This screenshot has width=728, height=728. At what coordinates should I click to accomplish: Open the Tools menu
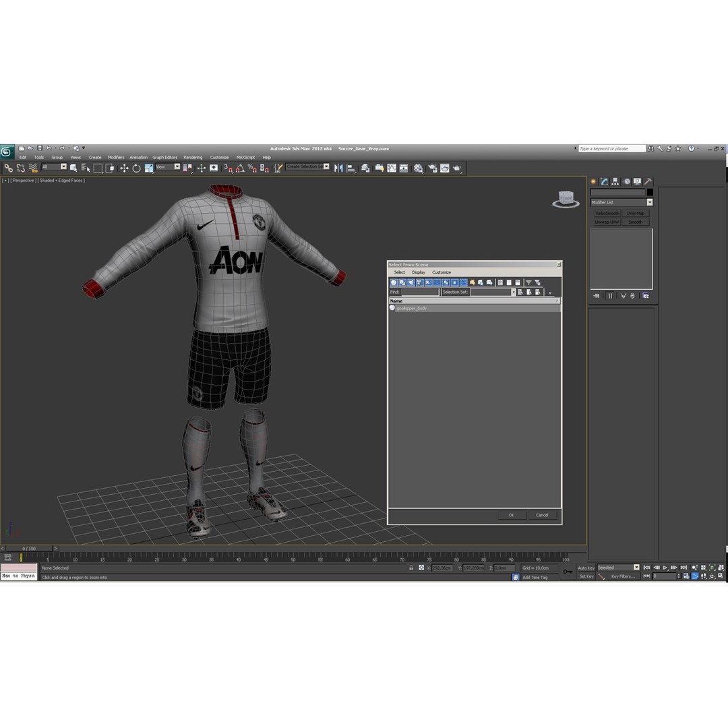pyautogui.click(x=39, y=157)
